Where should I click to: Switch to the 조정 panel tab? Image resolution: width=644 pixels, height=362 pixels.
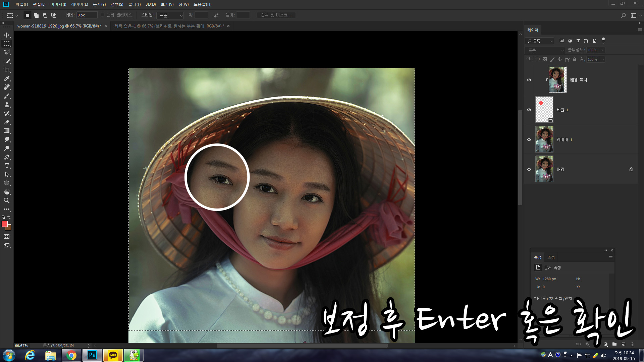click(x=551, y=257)
